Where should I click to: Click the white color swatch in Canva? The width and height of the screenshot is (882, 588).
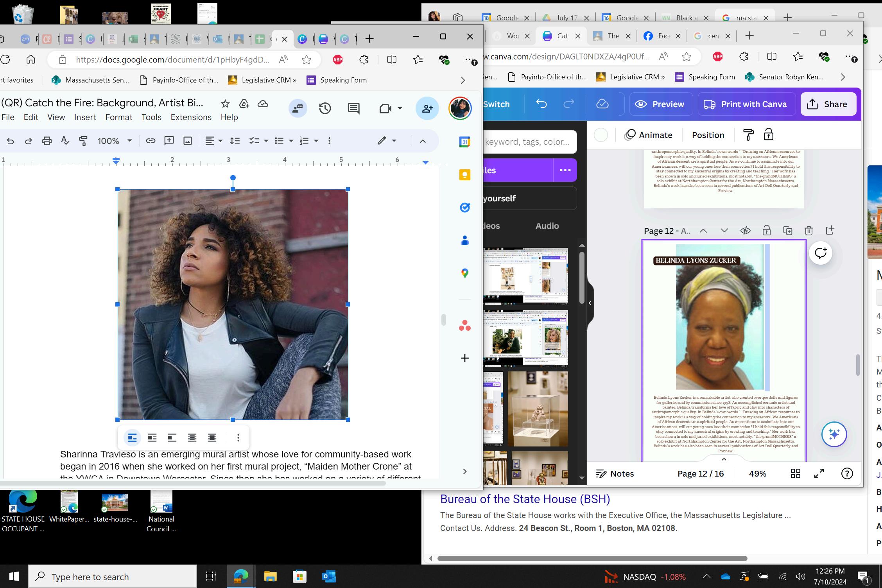[x=601, y=135]
